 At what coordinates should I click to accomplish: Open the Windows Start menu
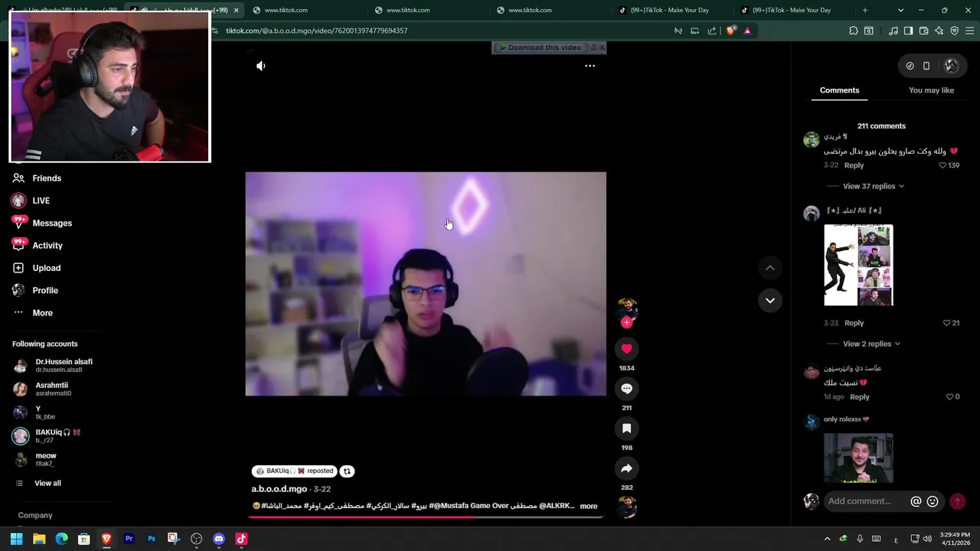click(16, 539)
